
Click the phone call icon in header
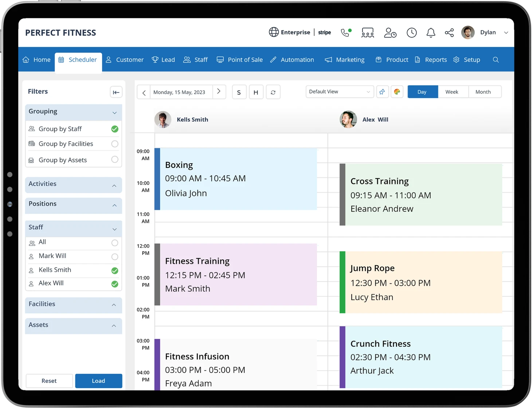[x=346, y=32]
